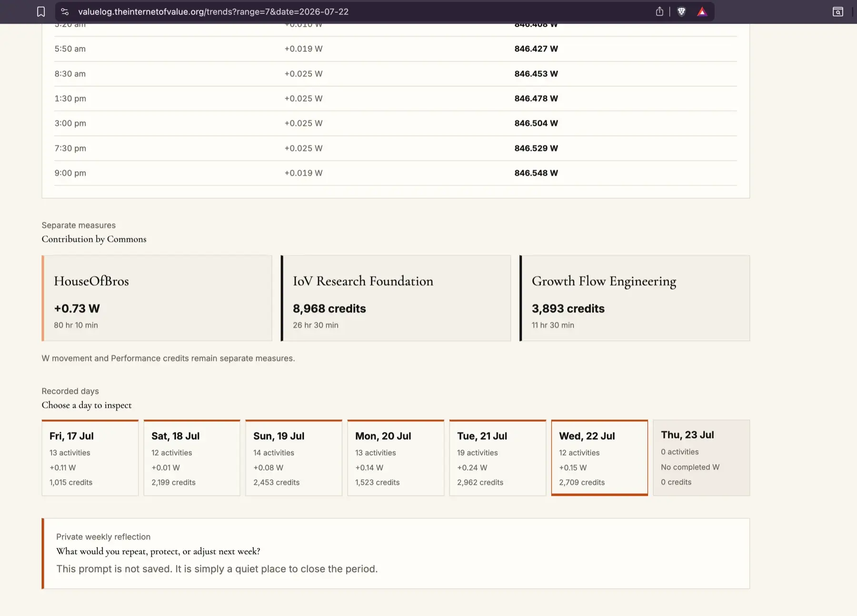The image size is (857, 616).
Task: Open site settings icon beside URL
Action: tap(65, 11)
